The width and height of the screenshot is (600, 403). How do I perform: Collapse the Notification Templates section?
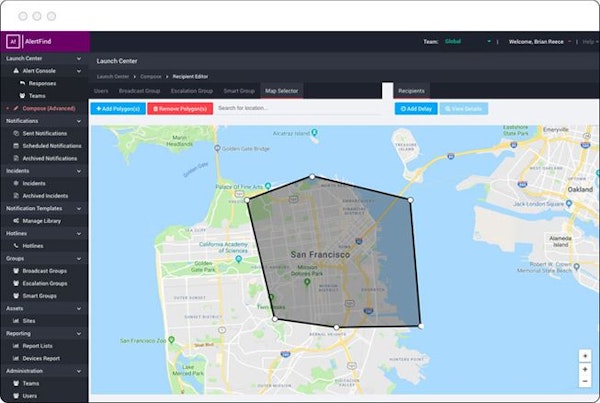point(78,209)
